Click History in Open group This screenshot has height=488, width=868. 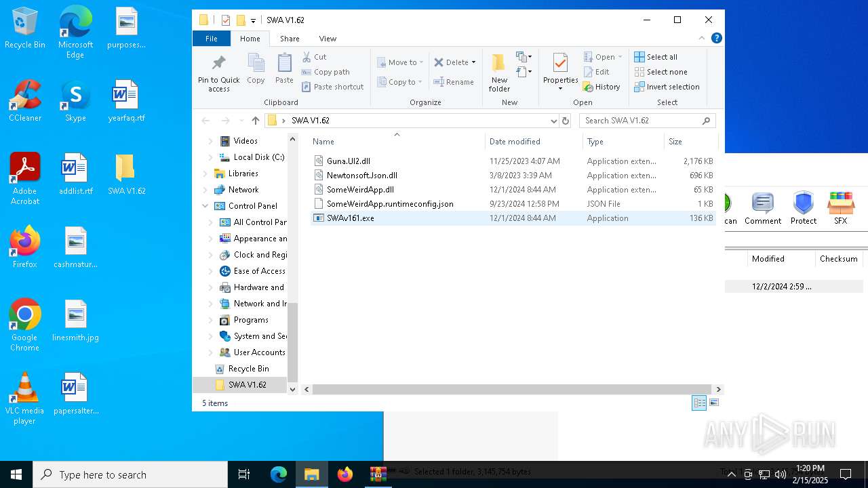coord(601,87)
